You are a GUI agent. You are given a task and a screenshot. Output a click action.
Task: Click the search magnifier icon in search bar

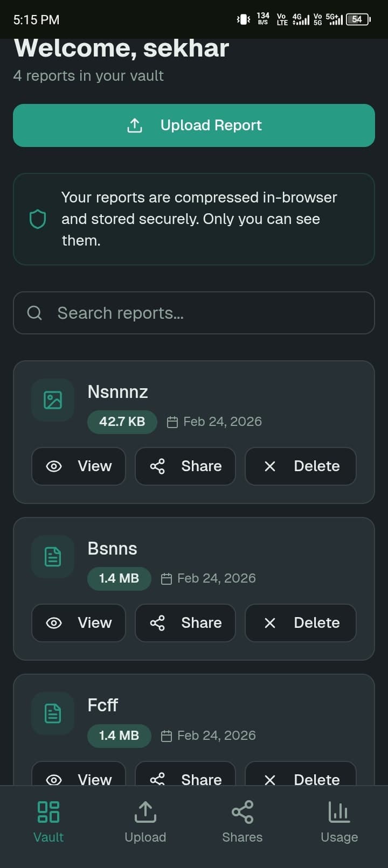point(34,312)
